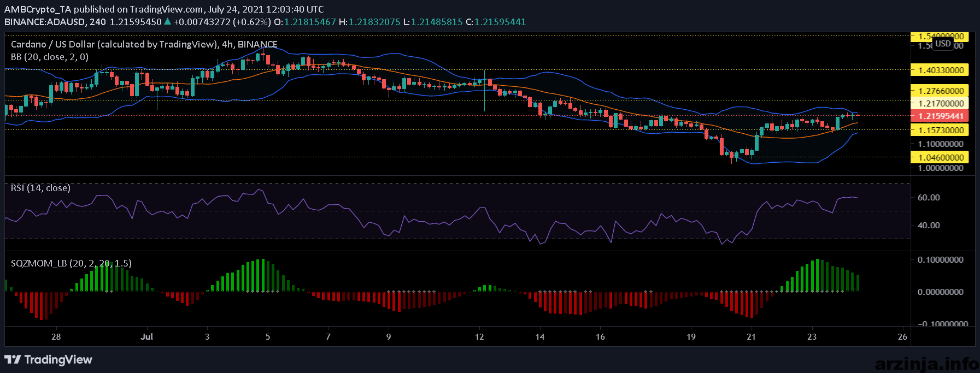
Task: Click the TradingView logo icon
Action: click(12, 359)
